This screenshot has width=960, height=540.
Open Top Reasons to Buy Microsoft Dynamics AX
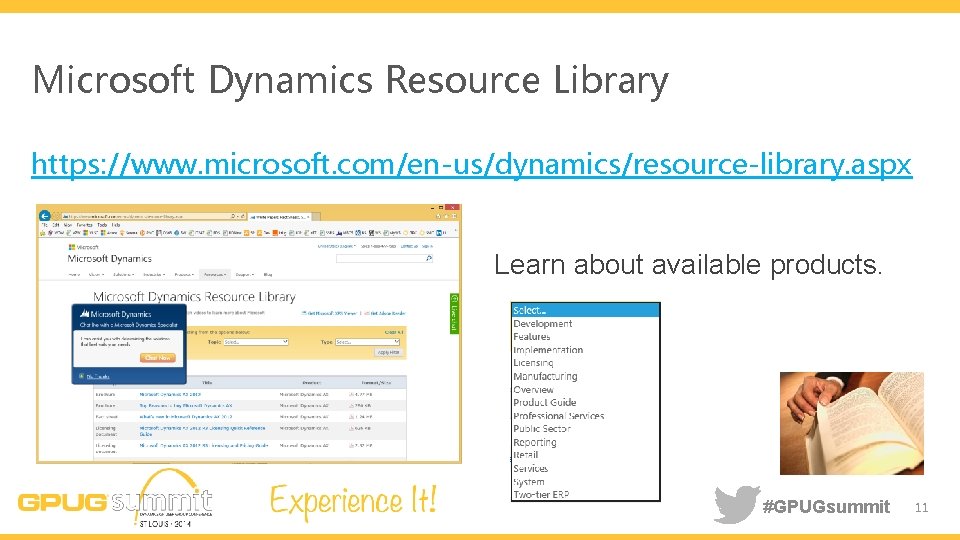[x=186, y=405]
